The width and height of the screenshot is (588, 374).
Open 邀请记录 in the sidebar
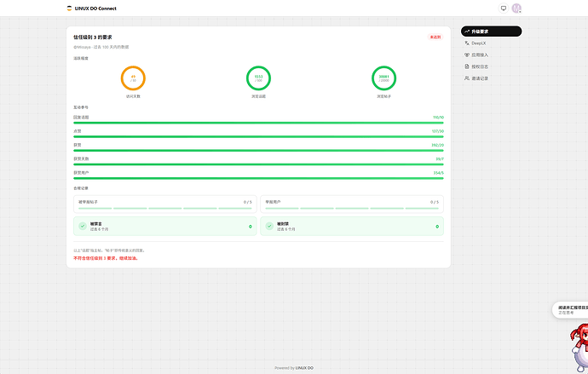[491, 78]
